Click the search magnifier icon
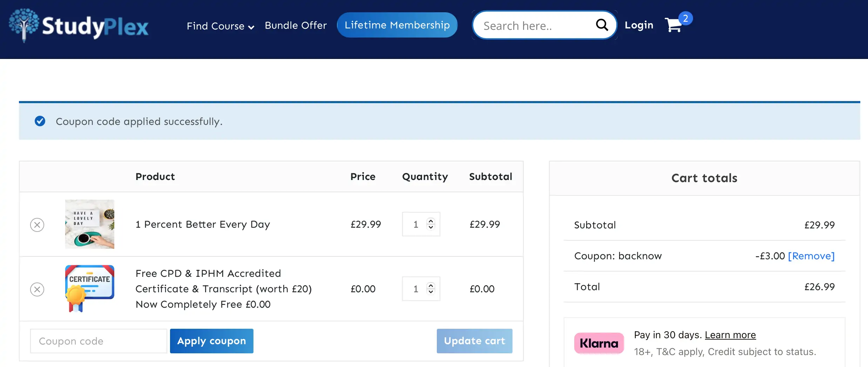Viewport: 868px width, 367px height. coord(602,25)
